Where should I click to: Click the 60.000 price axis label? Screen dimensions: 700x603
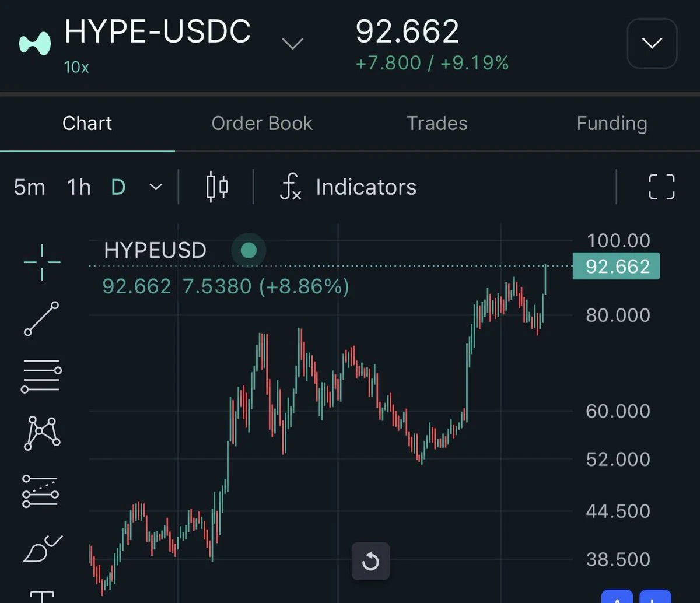(618, 411)
